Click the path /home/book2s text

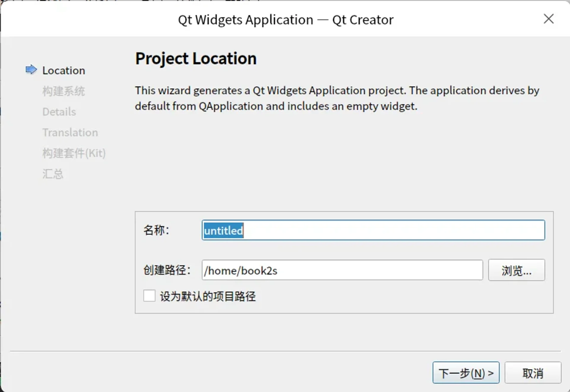coord(240,271)
